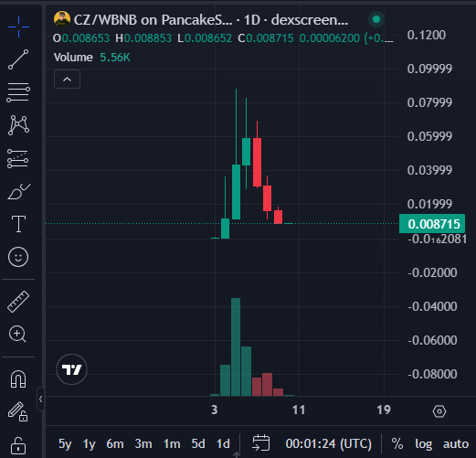Set time range to 5y
Image resolution: width=476 pixels, height=458 pixels.
65,444
